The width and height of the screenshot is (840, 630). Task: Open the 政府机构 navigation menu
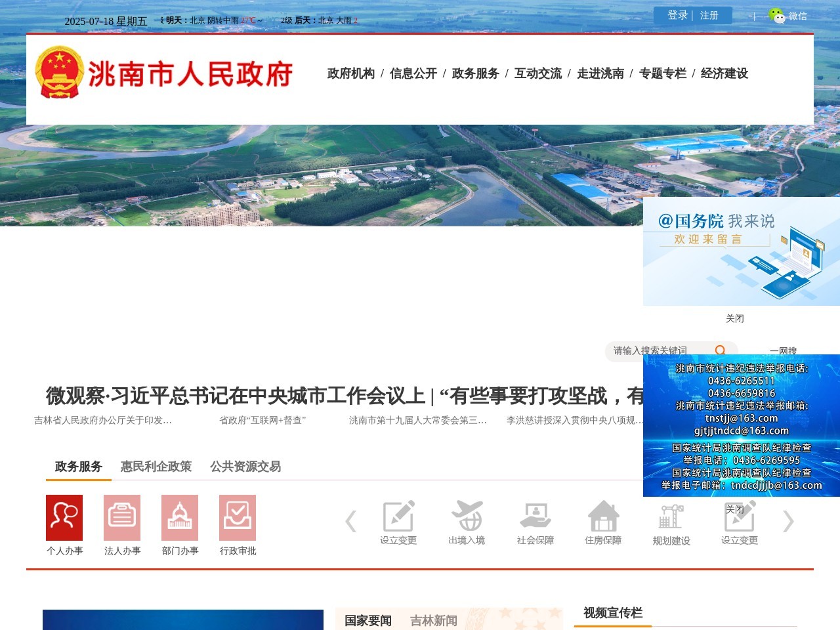[x=351, y=73]
